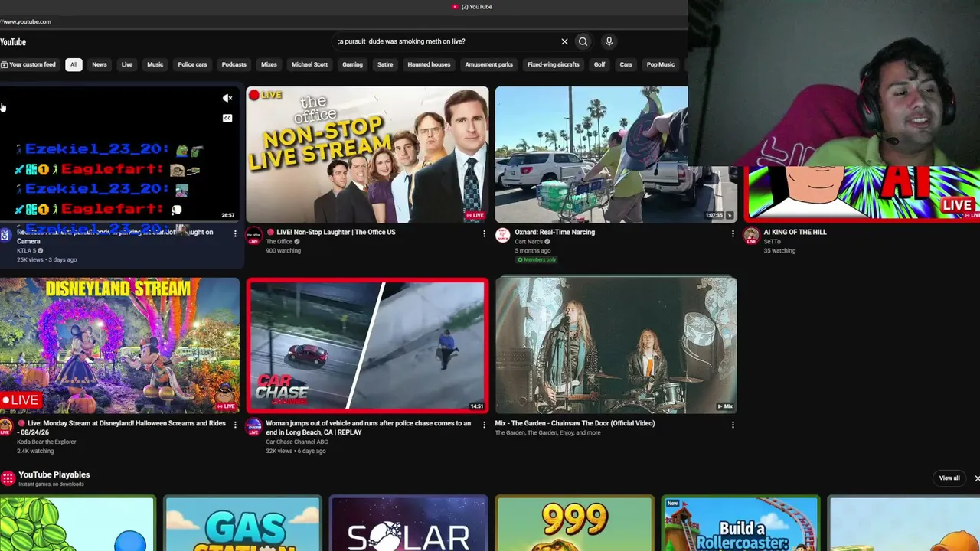Open The Office Non-Stop Live Stream thumbnail

tap(367, 155)
